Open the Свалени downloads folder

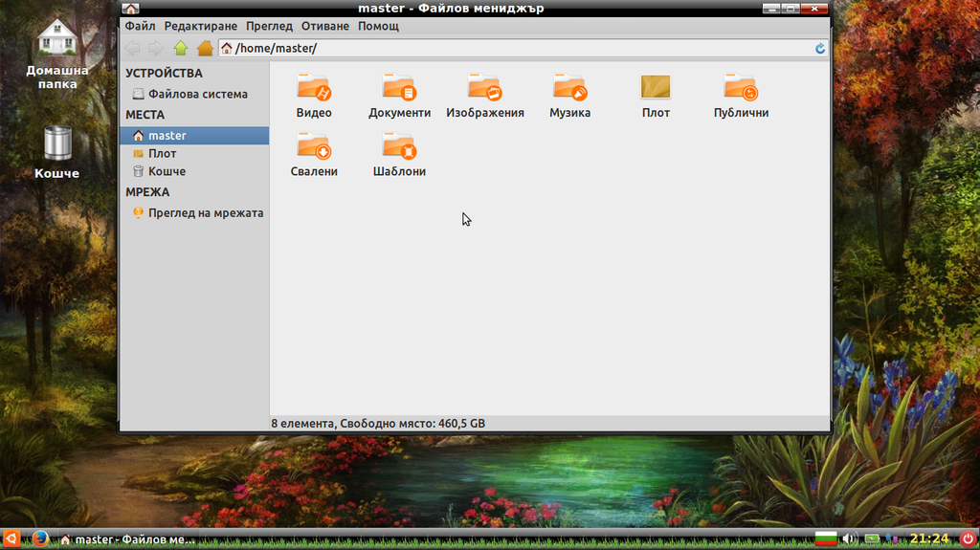(x=314, y=154)
